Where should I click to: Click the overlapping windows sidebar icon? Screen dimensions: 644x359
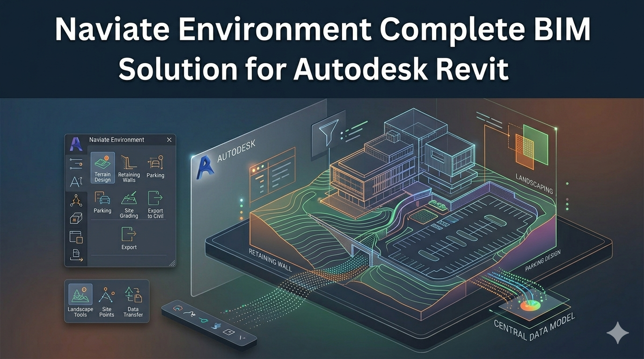click(76, 237)
